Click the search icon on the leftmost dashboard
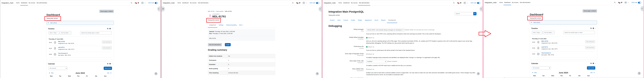The image size is (644, 78). tap(131, 3)
